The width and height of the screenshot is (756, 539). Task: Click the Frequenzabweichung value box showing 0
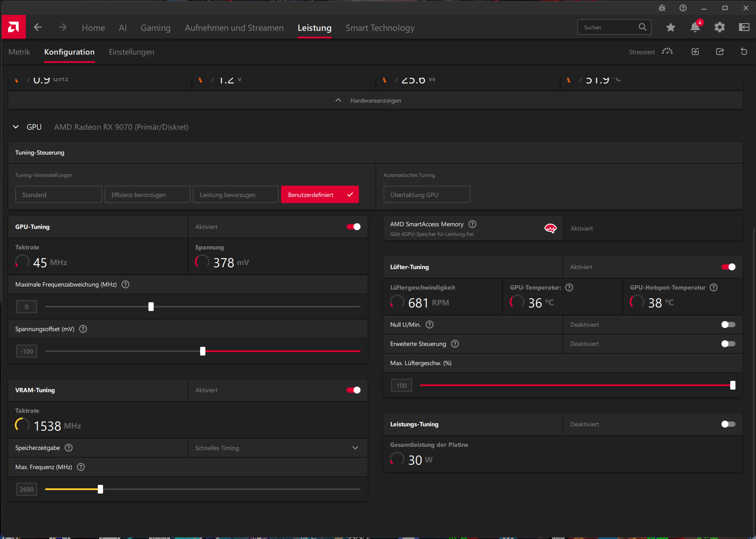[27, 307]
